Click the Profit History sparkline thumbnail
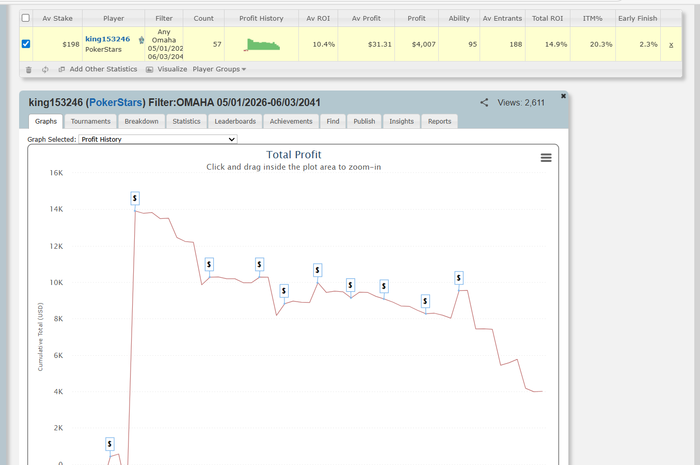The width and height of the screenshot is (700, 465). pyautogui.click(x=262, y=45)
